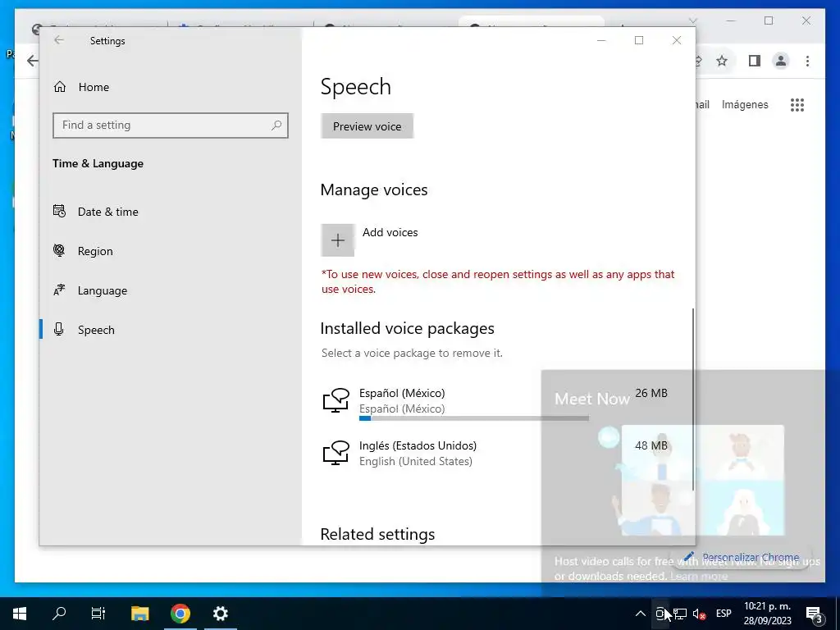
Task: Open the network tray icon
Action: pyautogui.click(x=680, y=614)
